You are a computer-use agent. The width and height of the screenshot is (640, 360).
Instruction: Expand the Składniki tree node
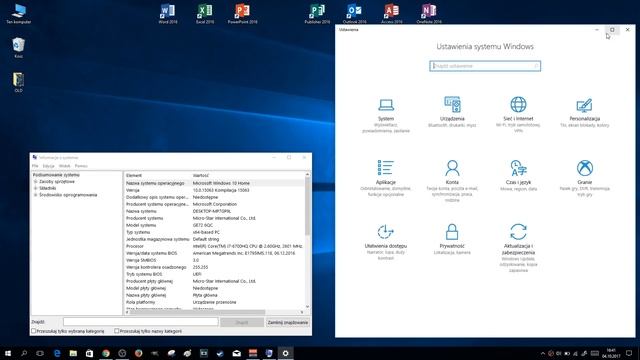[x=36, y=188]
